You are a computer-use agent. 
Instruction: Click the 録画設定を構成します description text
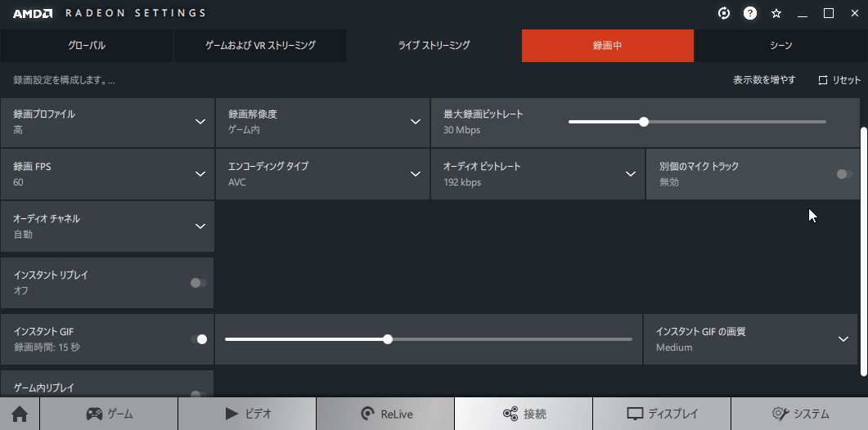point(64,80)
